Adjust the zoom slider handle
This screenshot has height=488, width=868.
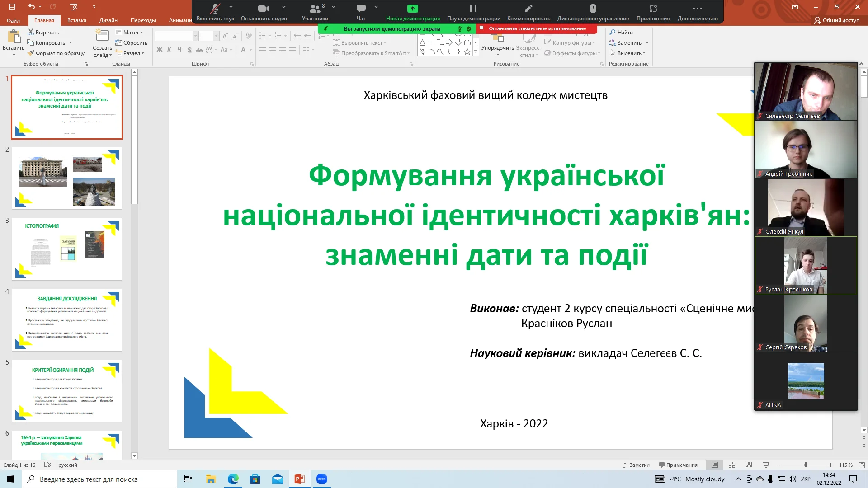click(805, 465)
